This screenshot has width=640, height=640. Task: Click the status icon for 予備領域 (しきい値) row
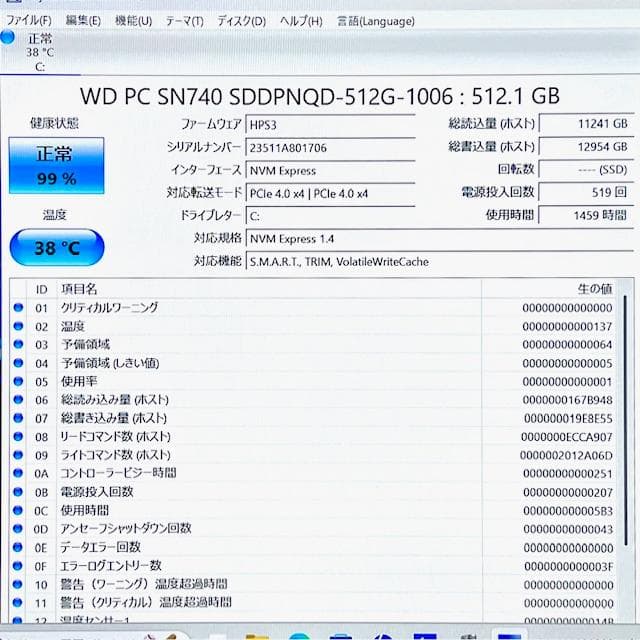click(x=18, y=362)
